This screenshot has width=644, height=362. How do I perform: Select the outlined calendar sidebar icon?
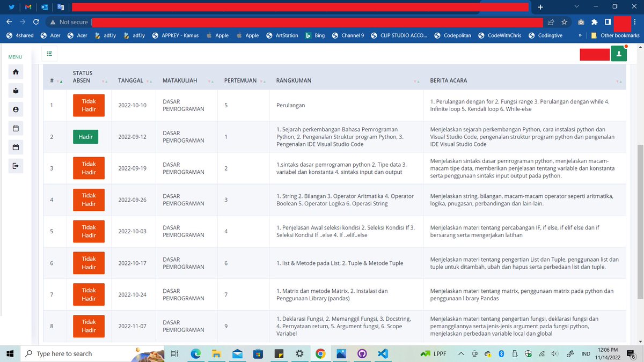(16, 128)
